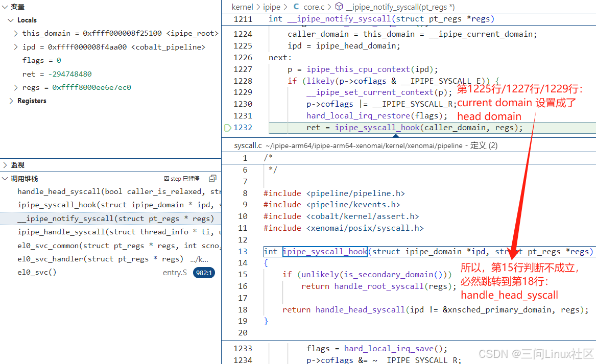Image resolution: width=596 pixels, height=364 pixels.
Task: Click ipipe_this_cpu_context on line 1227
Action: pos(358,69)
